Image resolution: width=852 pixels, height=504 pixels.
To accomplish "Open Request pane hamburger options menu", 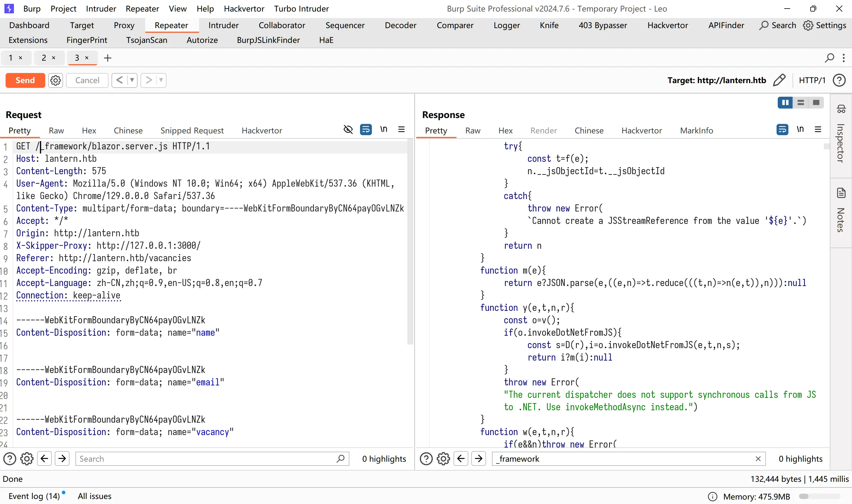I will tap(401, 129).
